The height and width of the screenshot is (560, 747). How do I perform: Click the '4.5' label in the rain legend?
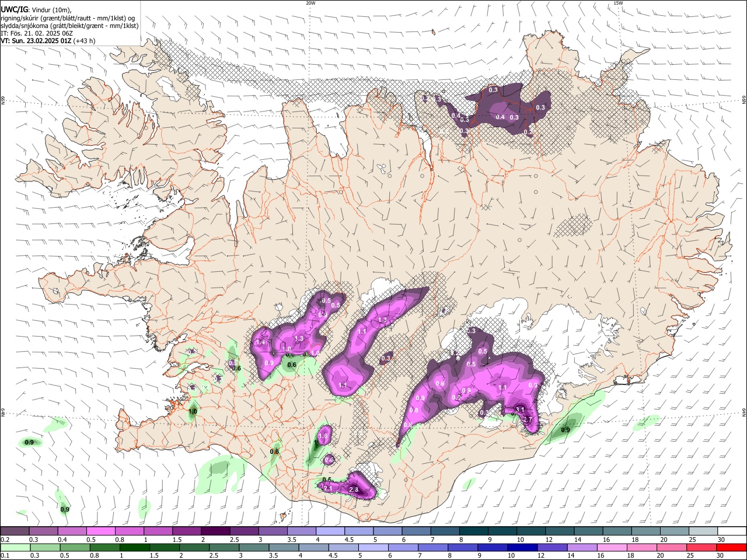click(333, 556)
